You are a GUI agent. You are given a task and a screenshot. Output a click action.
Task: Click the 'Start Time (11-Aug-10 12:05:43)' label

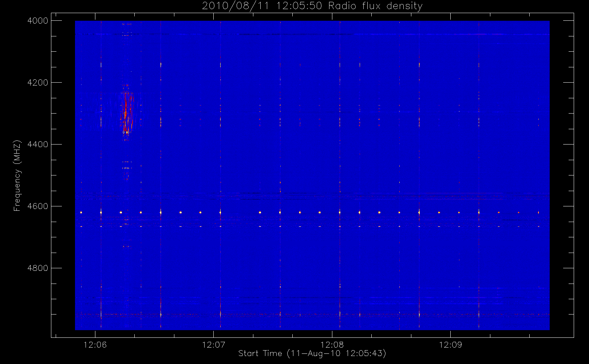pyautogui.click(x=312, y=353)
